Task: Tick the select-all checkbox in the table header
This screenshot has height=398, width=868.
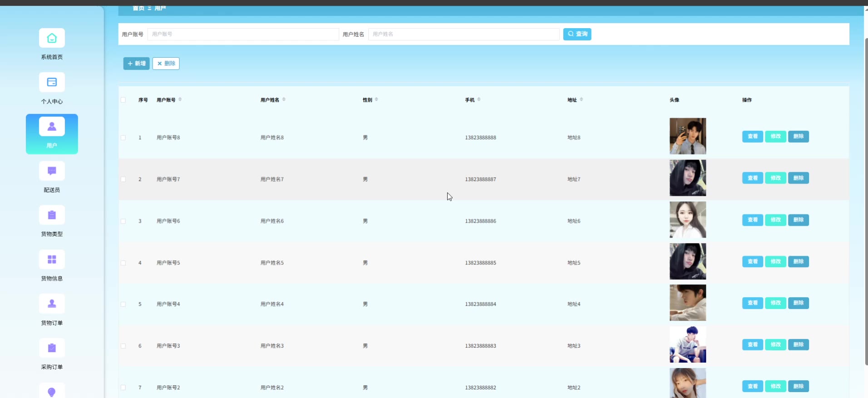Action: [x=123, y=100]
